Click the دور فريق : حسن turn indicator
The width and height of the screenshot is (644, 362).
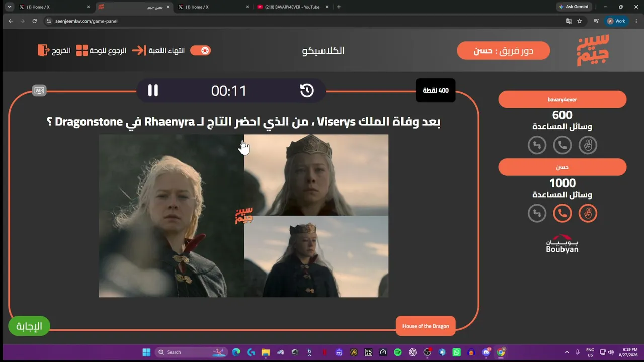[504, 51]
